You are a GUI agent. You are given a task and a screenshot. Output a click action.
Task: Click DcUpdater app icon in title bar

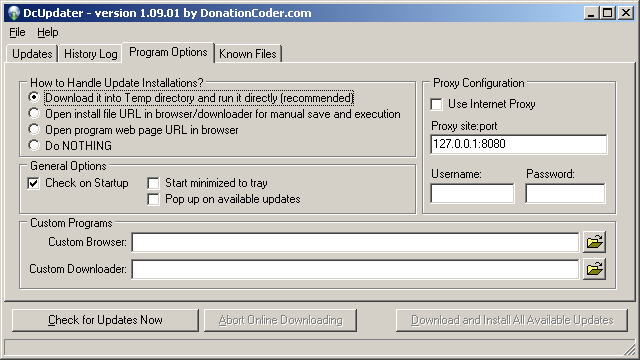[x=14, y=13]
